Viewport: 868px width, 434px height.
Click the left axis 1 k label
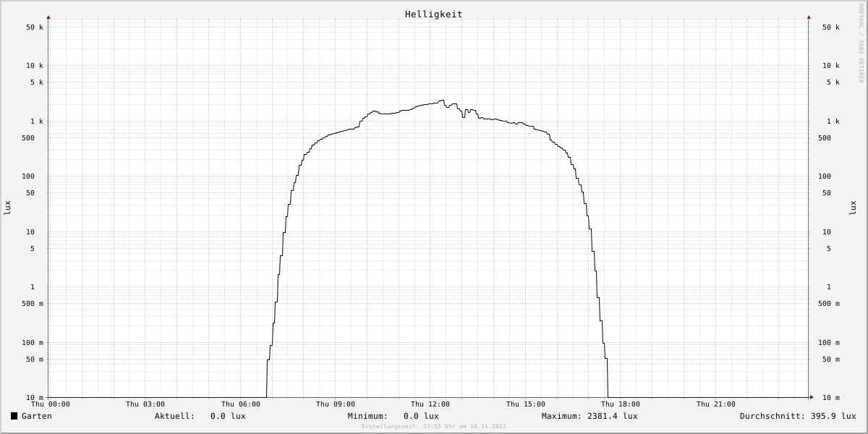(37, 122)
